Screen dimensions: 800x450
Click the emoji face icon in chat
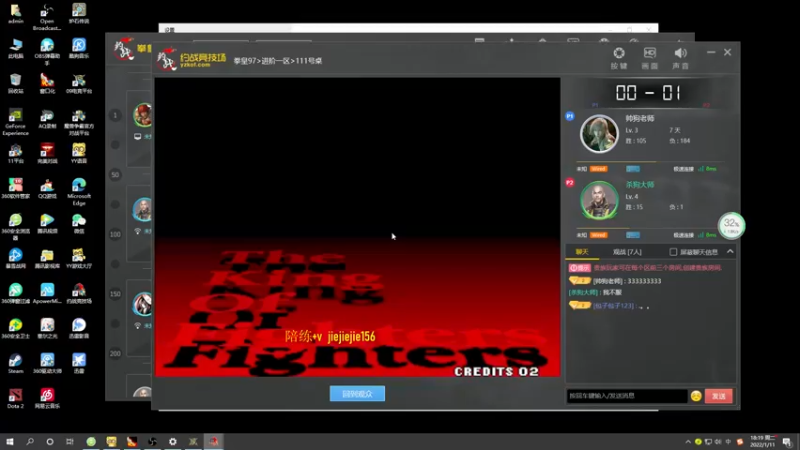pos(696,396)
